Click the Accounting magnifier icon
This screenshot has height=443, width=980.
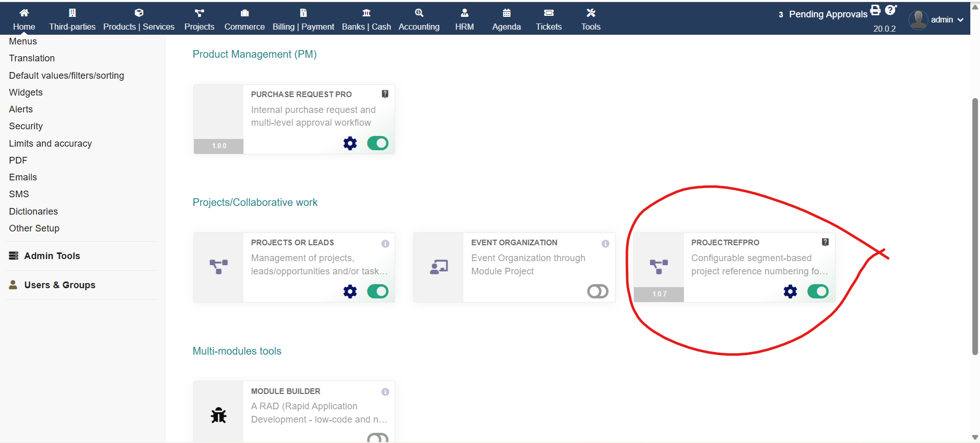coord(419,13)
